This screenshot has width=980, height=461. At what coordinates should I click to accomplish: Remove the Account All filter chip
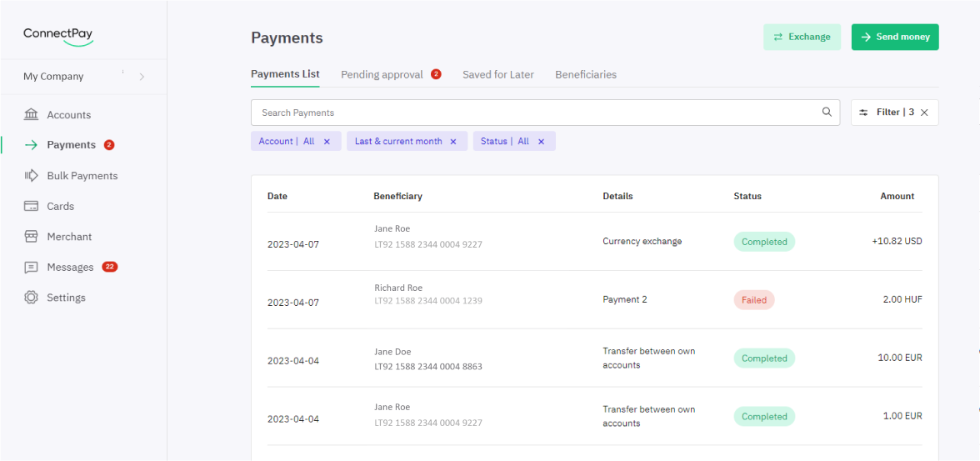coord(327,142)
